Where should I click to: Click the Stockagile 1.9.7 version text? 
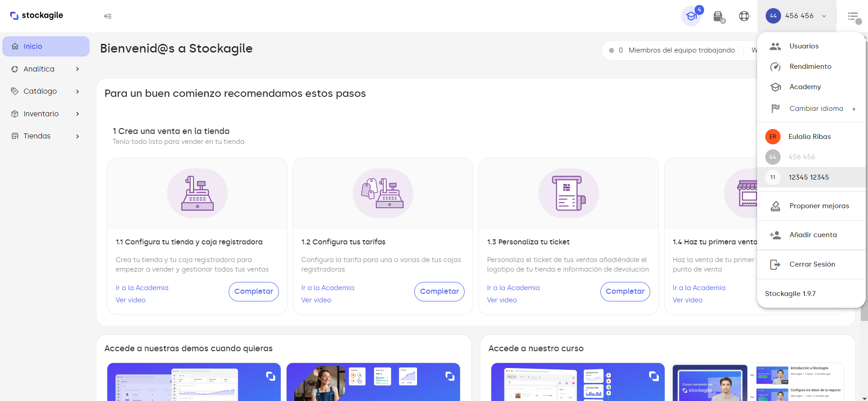pos(790,294)
